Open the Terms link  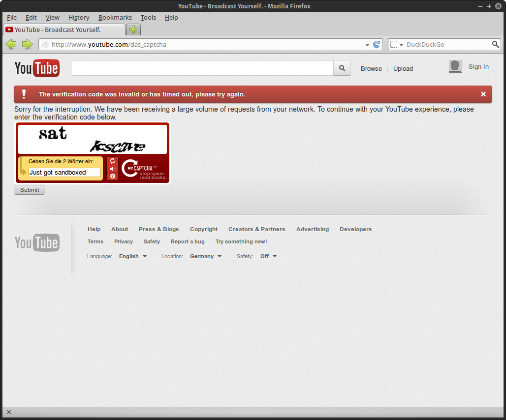(95, 241)
